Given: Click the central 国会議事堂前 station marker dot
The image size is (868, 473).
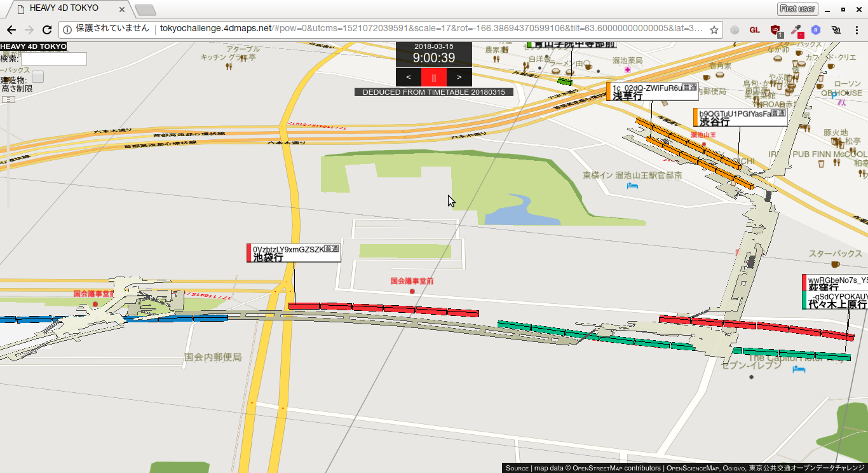Looking at the screenshot, I should pyautogui.click(x=412, y=291).
